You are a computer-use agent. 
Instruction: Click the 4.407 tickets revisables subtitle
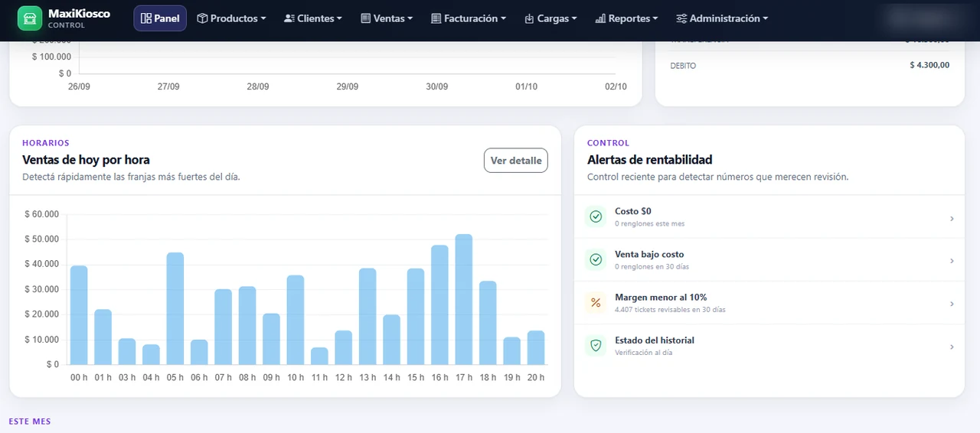(x=670, y=310)
